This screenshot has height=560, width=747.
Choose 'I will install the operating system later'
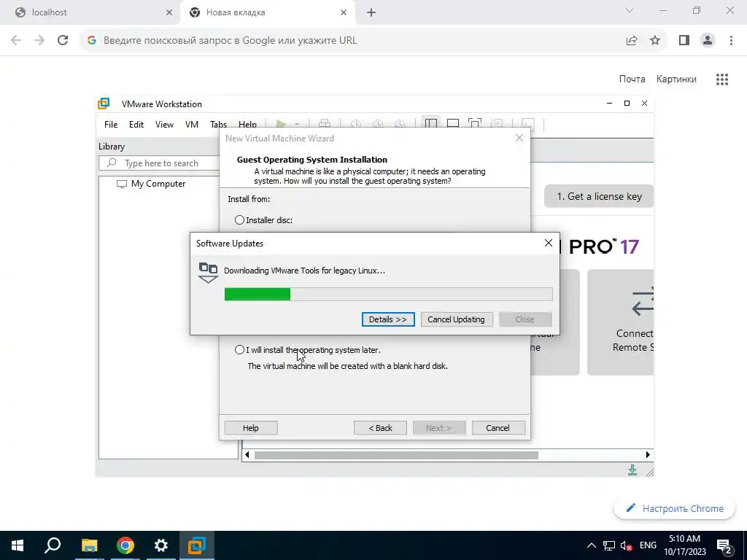point(239,350)
